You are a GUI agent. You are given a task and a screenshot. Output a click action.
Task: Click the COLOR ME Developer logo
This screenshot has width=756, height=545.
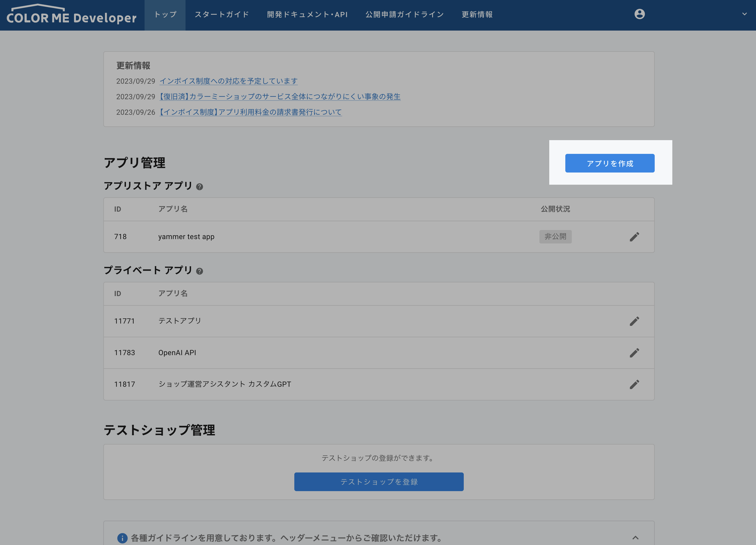pos(71,15)
